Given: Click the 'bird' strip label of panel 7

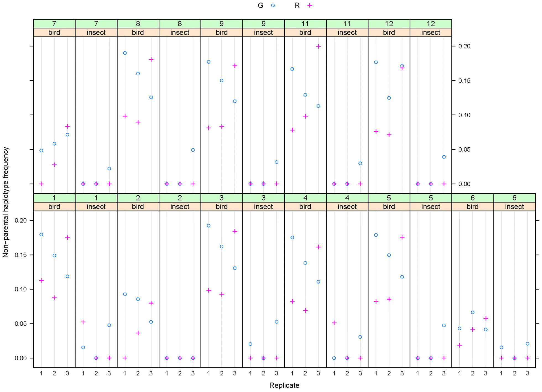Looking at the screenshot, I should (x=54, y=32).
